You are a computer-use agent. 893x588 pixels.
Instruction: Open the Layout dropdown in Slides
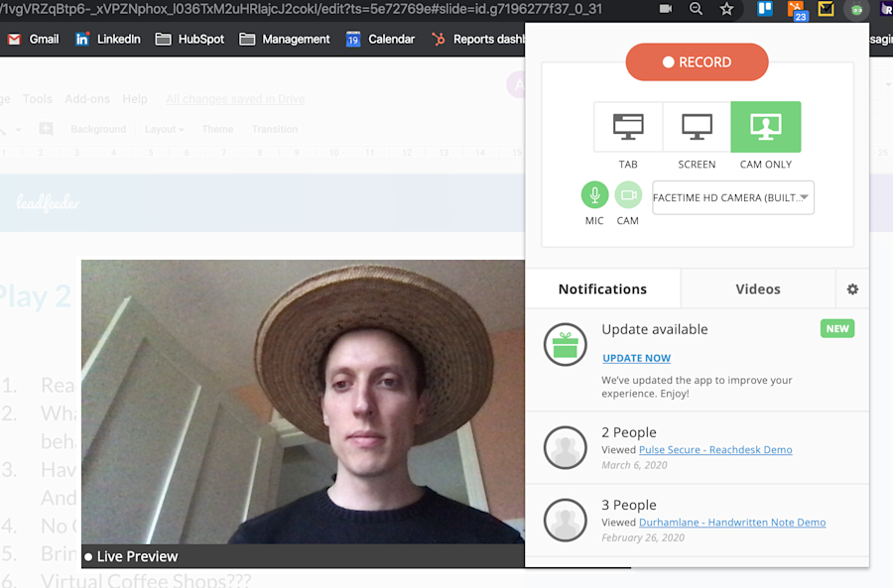[x=162, y=129]
